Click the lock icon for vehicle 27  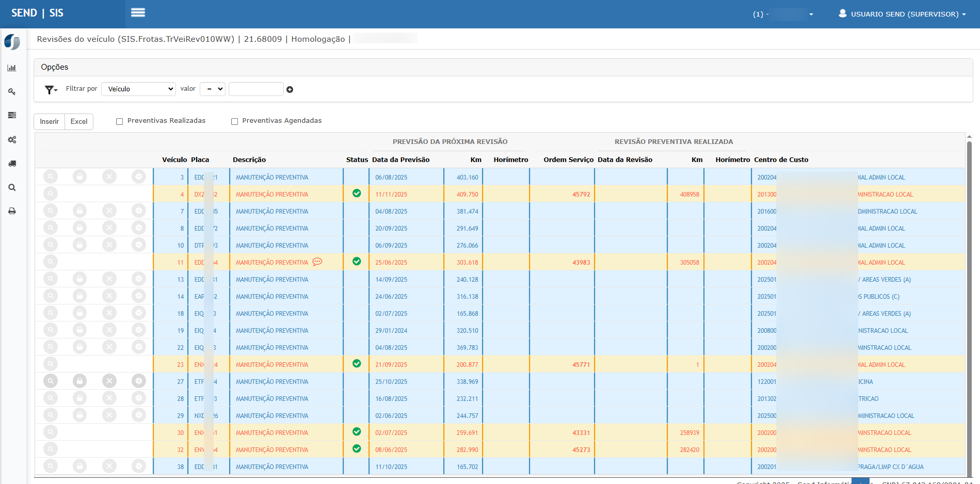pyautogui.click(x=79, y=381)
